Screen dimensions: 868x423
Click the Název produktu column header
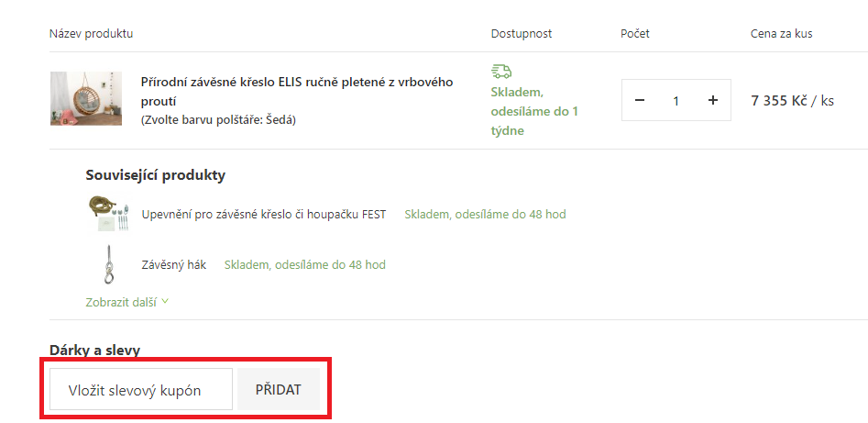point(92,34)
